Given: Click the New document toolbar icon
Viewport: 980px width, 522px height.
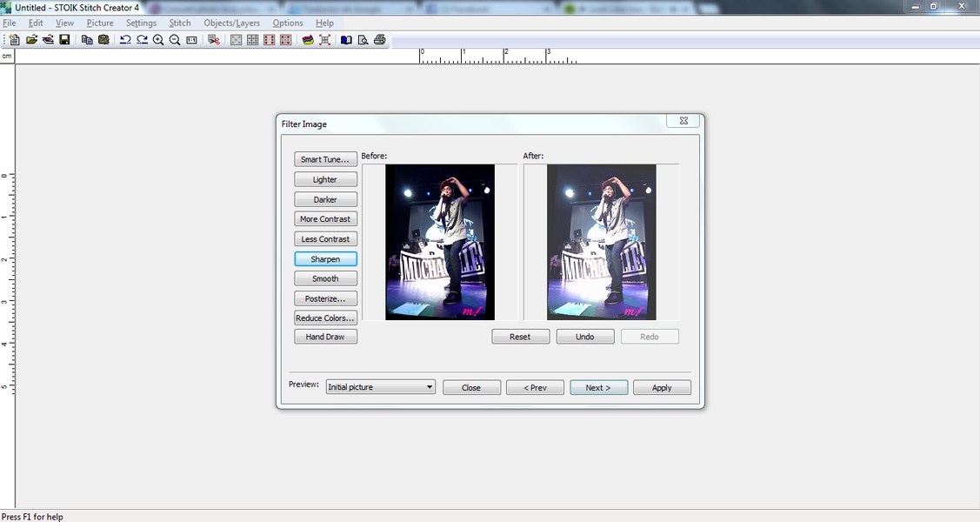Looking at the screenshot, I should [15, 40].
